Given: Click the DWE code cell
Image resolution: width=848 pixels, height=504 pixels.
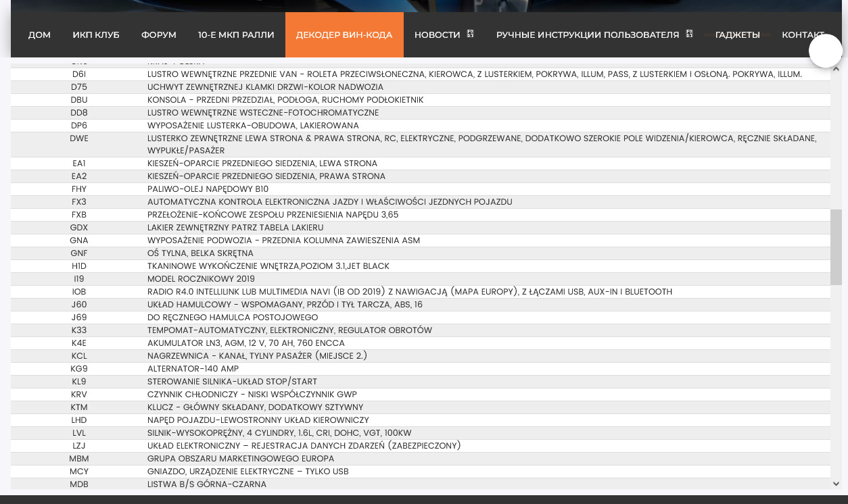Looking at the screenshot, I should coord(79,138).
